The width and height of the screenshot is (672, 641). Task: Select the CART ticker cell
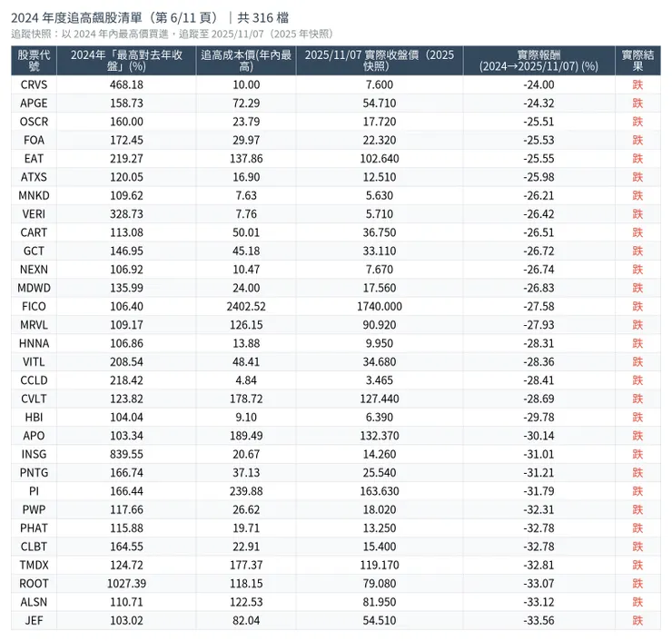[34, 232]
